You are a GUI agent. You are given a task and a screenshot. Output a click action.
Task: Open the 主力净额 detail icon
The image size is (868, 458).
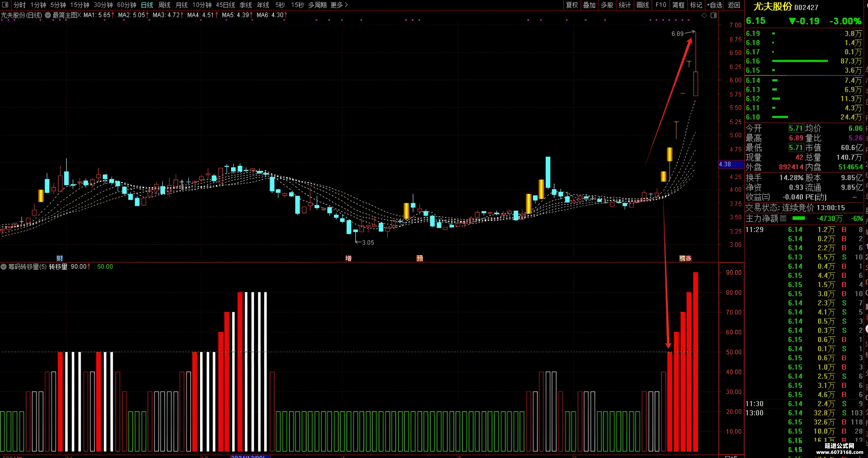click(x=783, y=218)
